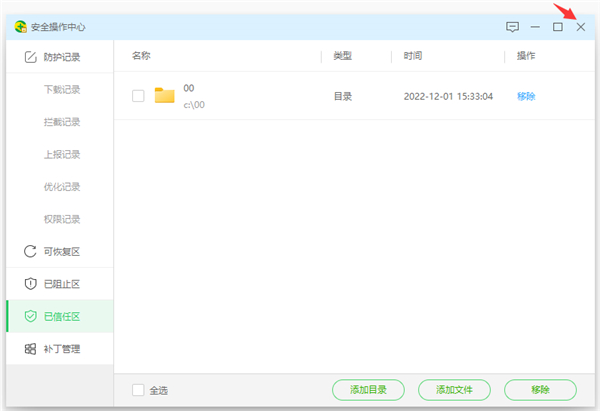
Task: Minimize the 安全操作中心 window
Action: pyautogui.click(x=535, y=27)
